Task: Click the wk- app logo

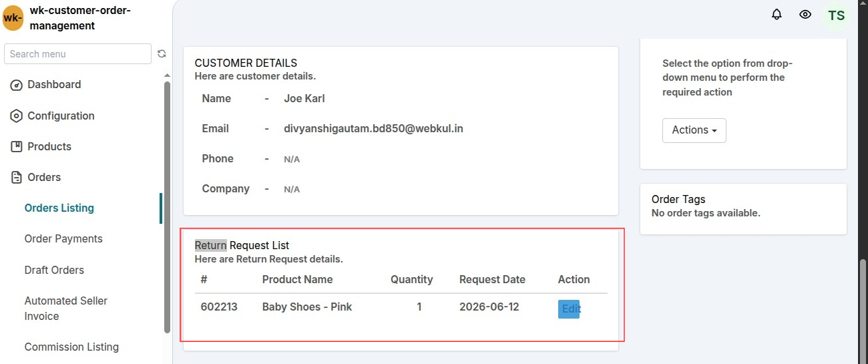Action: click(13, 18)
